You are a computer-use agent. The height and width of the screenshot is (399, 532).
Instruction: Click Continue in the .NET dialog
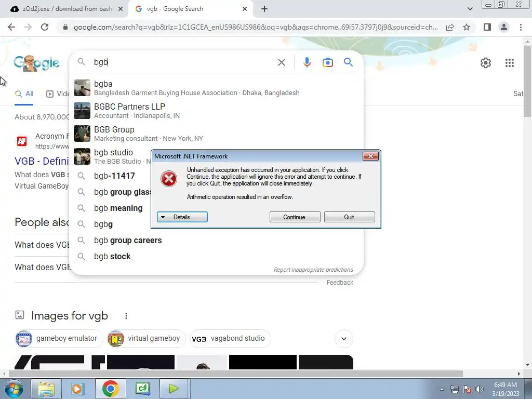pyautogui.click(x=295, y=217)
